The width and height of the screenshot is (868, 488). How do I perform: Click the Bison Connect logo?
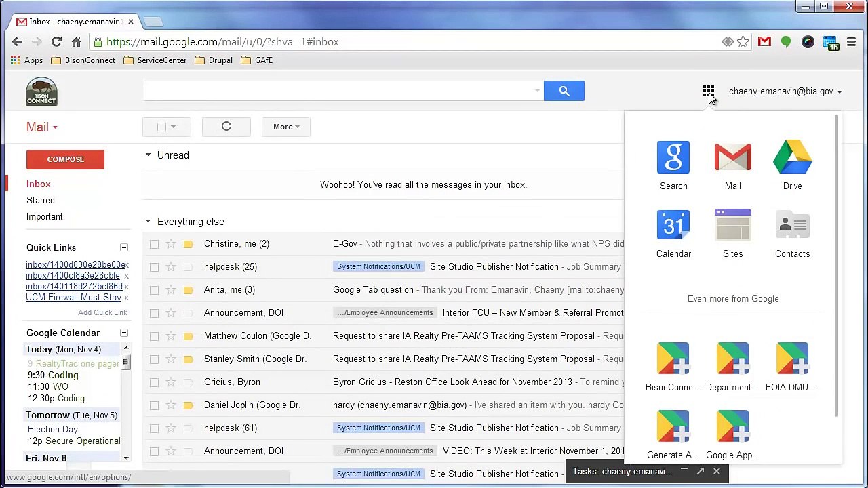[41, 91]
